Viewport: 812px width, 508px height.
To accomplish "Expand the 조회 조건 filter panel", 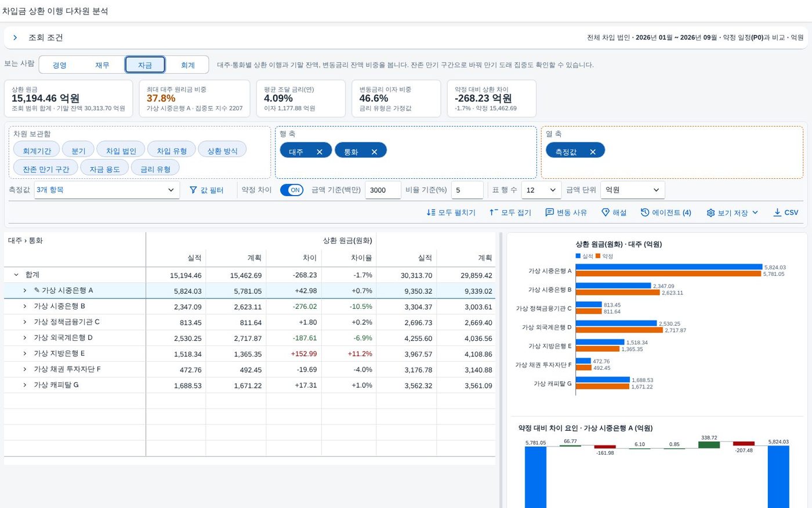I will [x=15, y=38].
